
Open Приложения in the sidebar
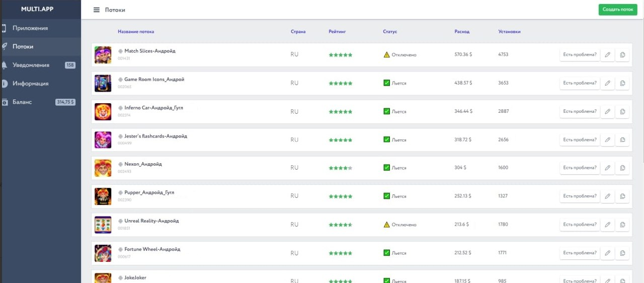point(40,28)
